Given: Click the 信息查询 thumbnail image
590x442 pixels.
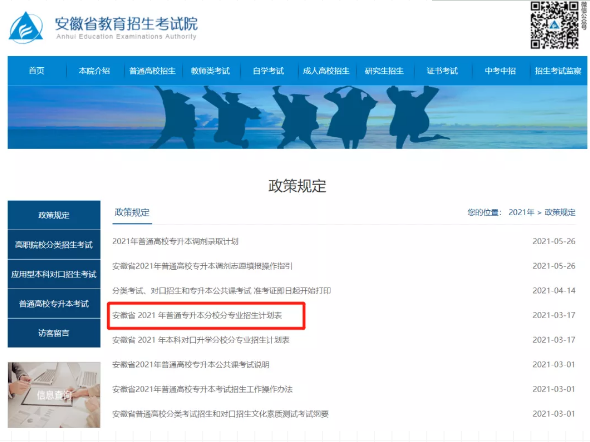Looking at the screenshot, I should pyautogui.click(x=54, y=395).
